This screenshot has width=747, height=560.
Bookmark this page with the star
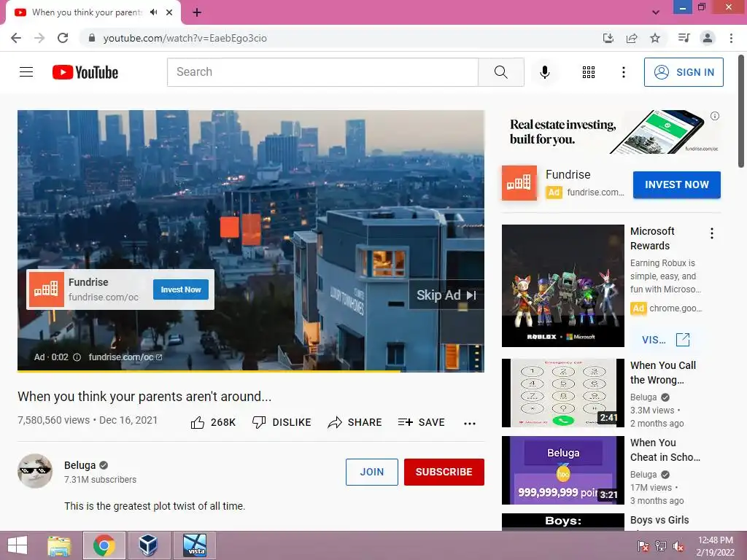(655, 38)
